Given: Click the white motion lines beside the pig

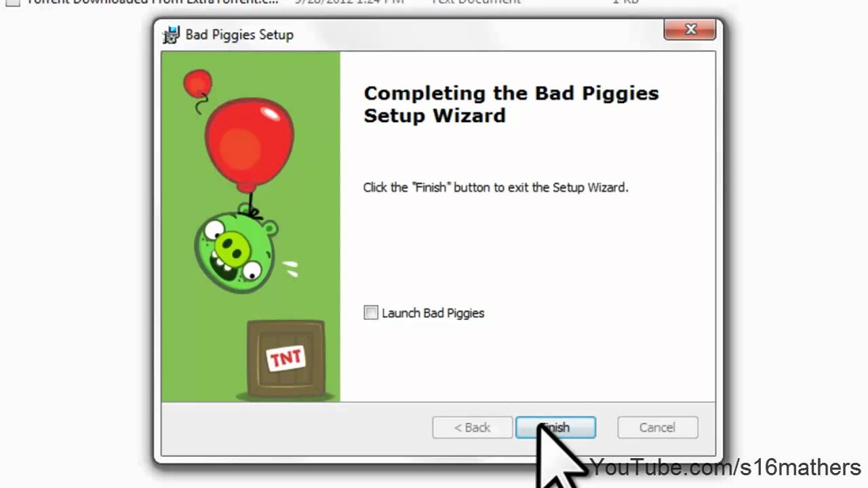Looking at the screenshot, I should (x=291, y=269).
